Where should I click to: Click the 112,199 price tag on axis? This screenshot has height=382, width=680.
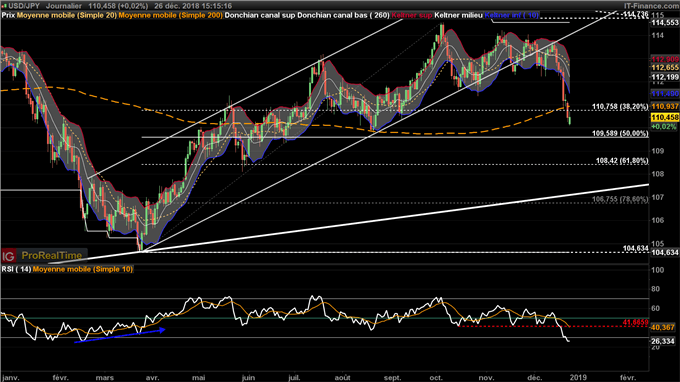(x=665, y=77)
